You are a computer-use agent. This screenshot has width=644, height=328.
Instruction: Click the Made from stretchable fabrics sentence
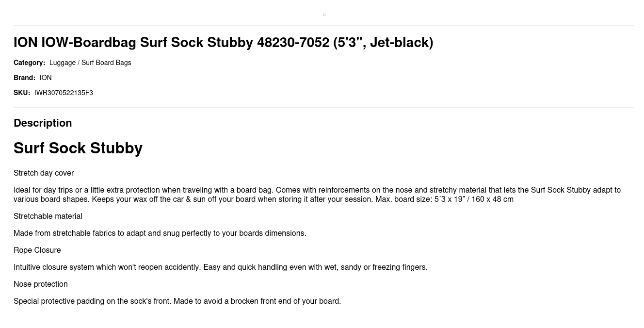(160, 233)
